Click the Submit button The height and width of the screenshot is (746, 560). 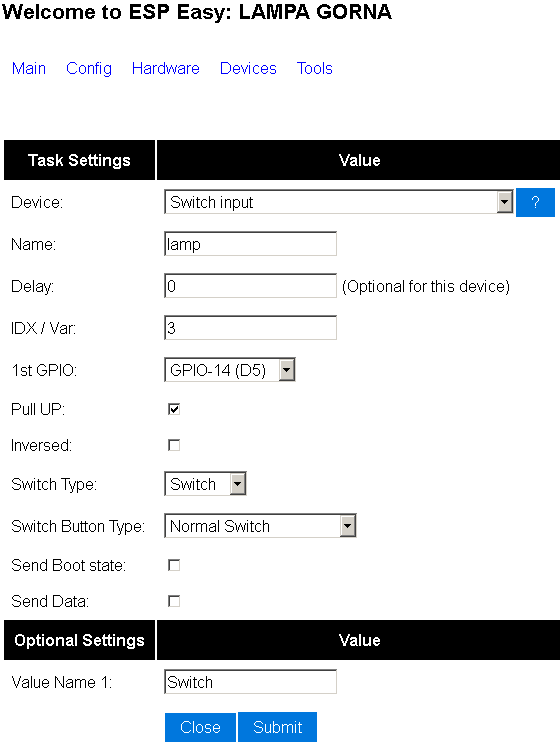(x=277, y=727)
